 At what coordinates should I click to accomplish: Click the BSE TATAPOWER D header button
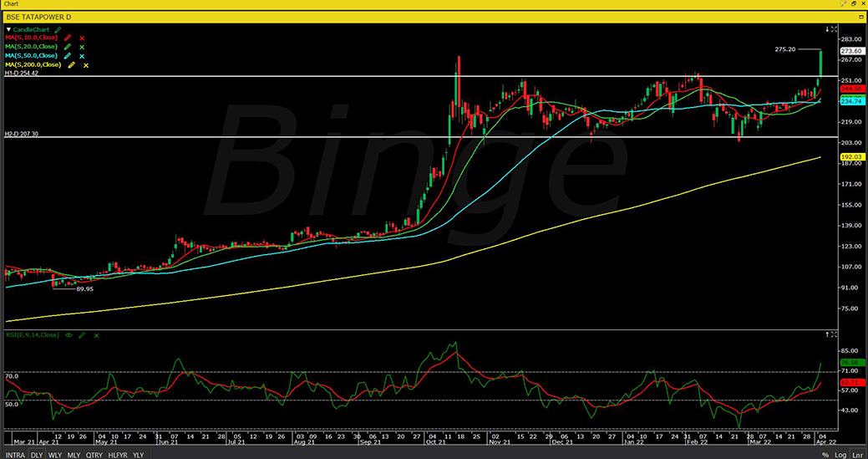point(860,18)
